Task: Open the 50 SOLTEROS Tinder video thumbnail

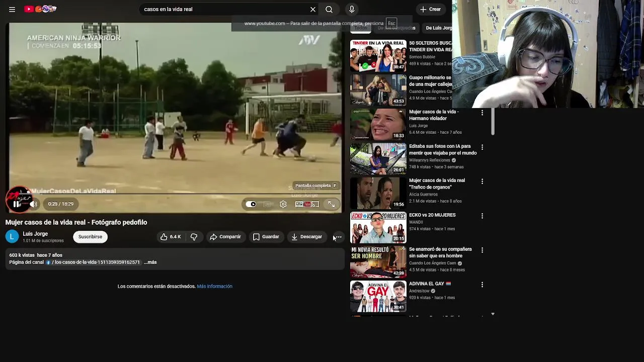Action: pyautogui.click(x=378, y=56)
